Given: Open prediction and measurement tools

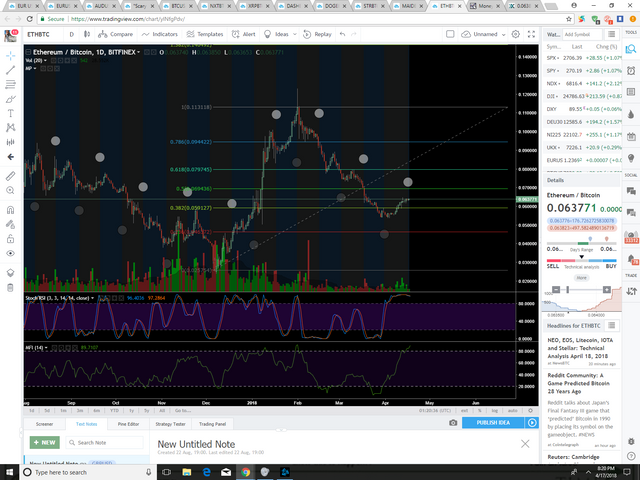Looking at the screenshot, I should click(x=11, y=142).
